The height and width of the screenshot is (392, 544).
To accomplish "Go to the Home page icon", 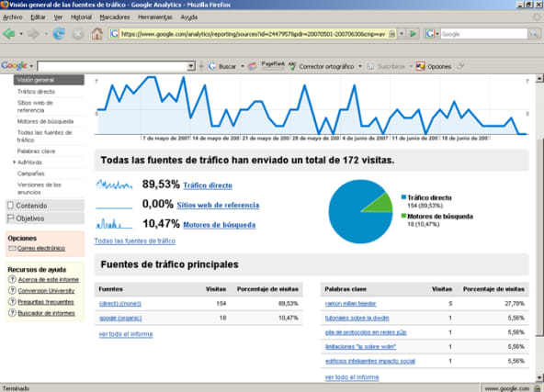I will coord(97,34).
